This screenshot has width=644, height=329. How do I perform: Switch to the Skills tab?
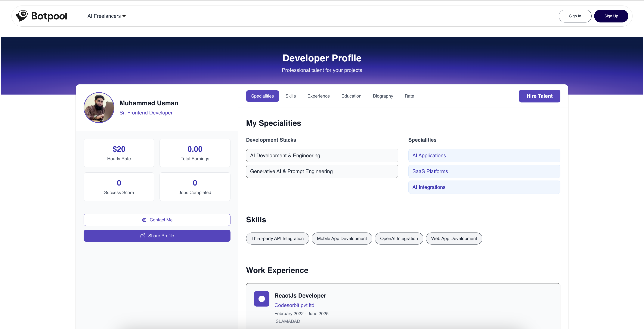[291, 96]
